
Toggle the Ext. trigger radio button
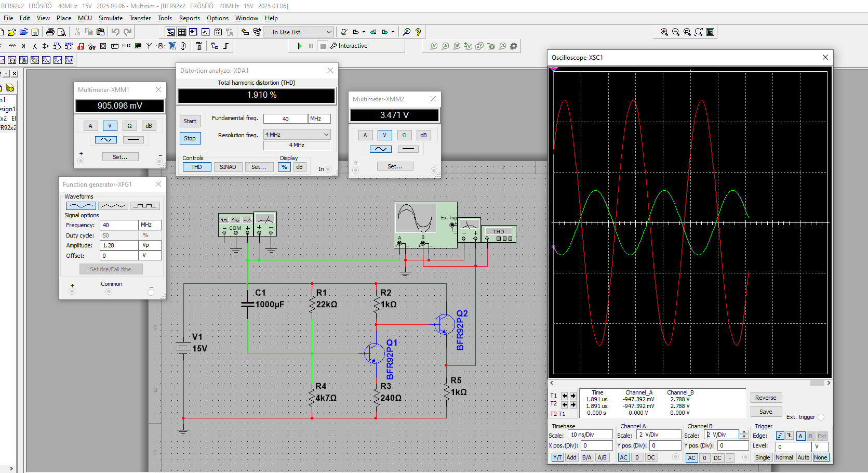coord(821,417)
